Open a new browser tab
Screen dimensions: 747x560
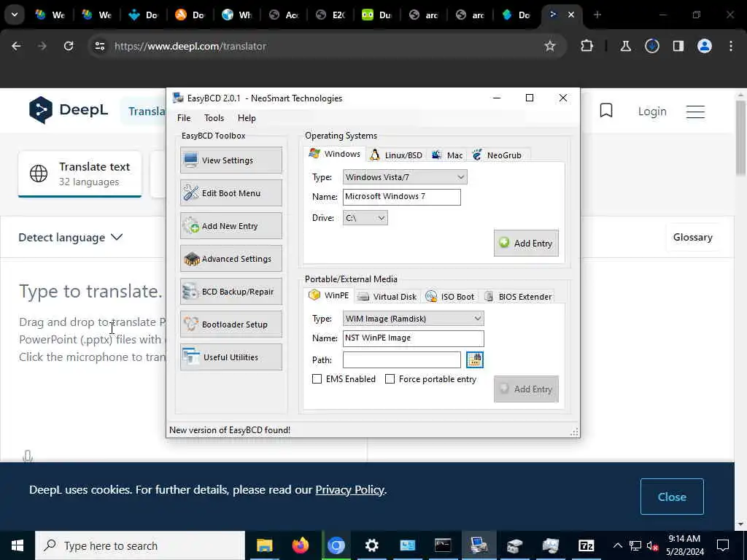597,15
